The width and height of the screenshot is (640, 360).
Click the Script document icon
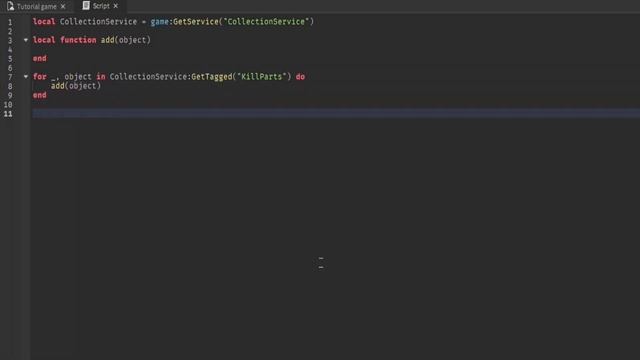pyautogui.click(x=86, y=6)
